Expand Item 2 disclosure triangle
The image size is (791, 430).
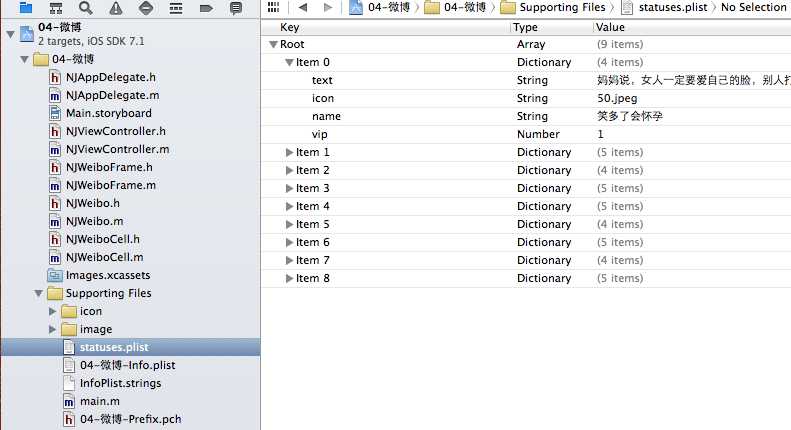pyautogui.click(x=289, y=171)
